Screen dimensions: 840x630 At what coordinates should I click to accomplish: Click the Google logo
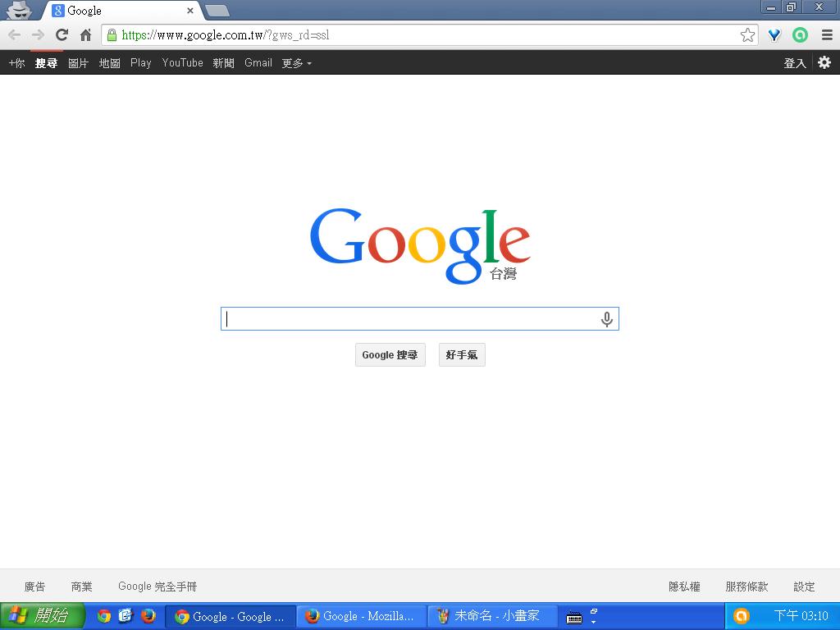coord(420,245)
